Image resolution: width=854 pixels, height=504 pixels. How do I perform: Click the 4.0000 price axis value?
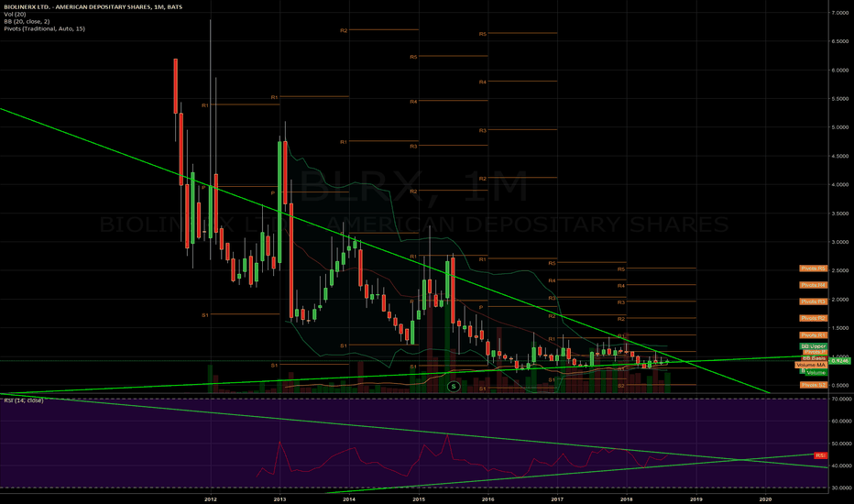(x=840, y=185)
